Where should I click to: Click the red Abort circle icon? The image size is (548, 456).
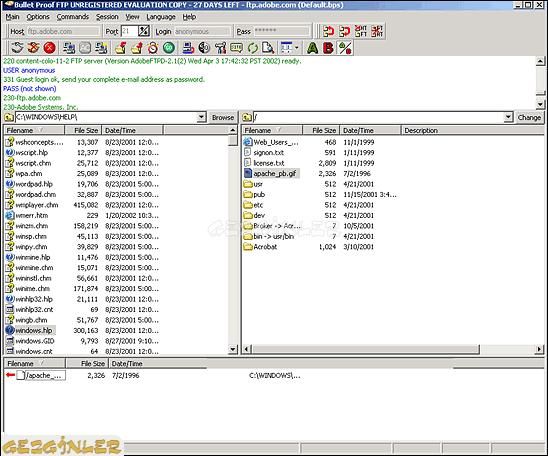pyautogui.click(x=50, y=48)
